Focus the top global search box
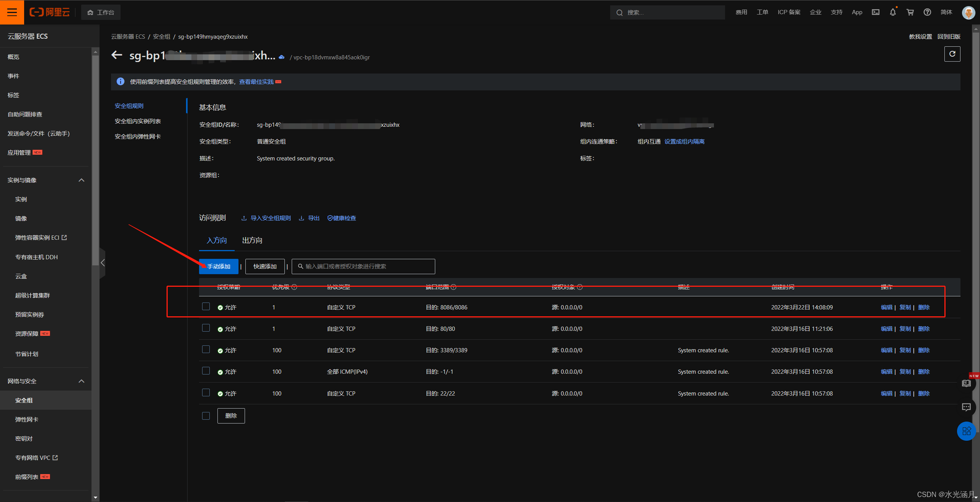980x502 pixels. point(667,13)
